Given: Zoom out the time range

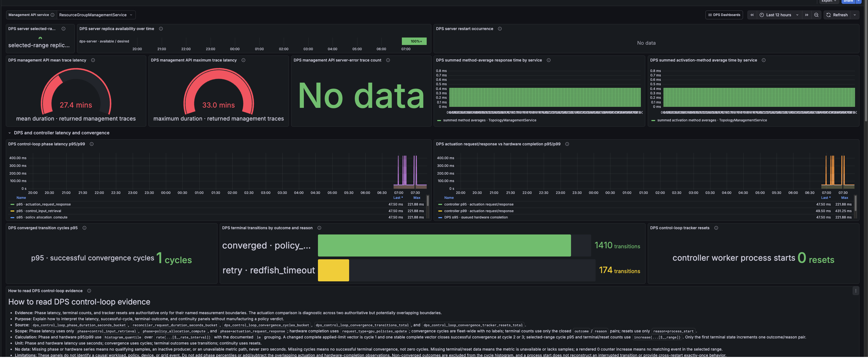Looking at the screenshot, I should click(816, 15).
